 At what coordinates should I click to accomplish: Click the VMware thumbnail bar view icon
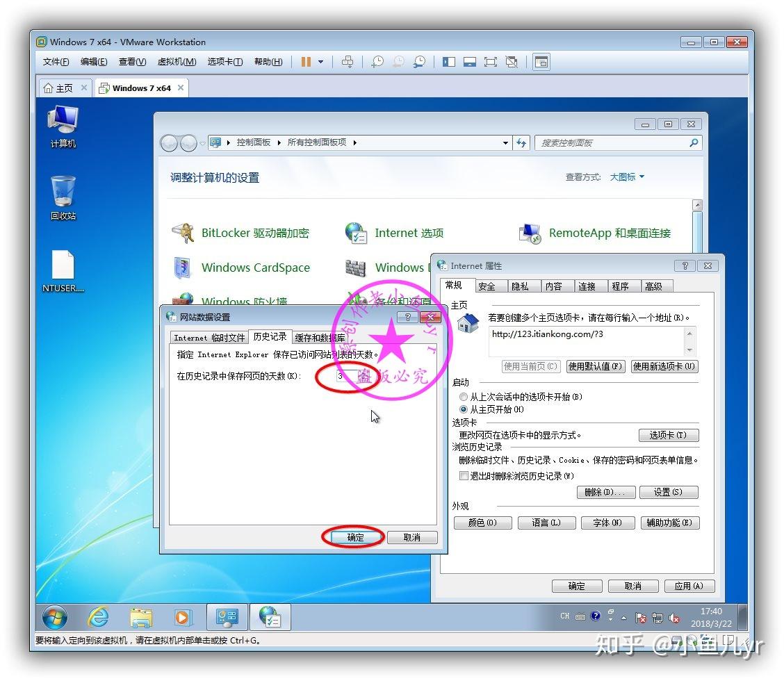pyautogui.click(x=470, y=62)
